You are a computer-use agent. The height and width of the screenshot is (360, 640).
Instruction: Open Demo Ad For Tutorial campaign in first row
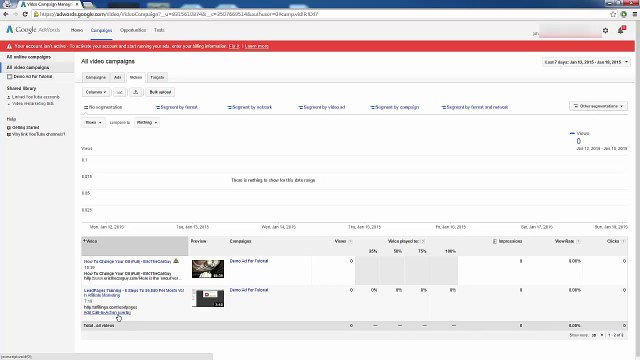pyautogui.click(x=249, y=261)
